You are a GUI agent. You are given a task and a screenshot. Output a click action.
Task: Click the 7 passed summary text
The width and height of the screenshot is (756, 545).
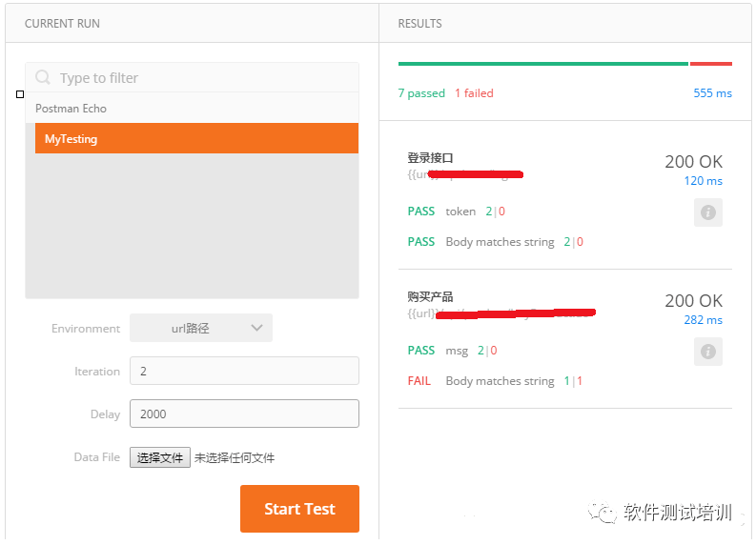point(421,93)
